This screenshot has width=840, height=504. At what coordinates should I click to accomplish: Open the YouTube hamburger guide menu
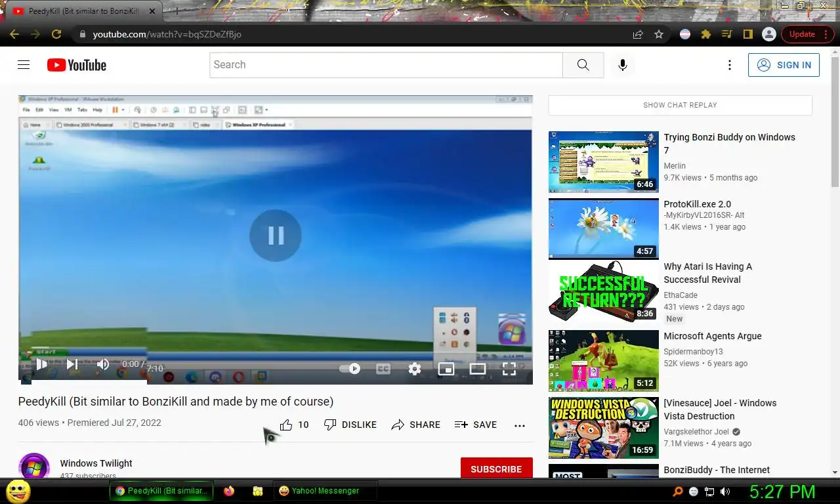[24, 64]
